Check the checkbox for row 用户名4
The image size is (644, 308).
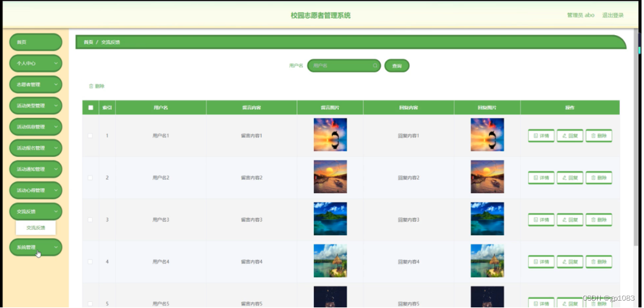90,262
